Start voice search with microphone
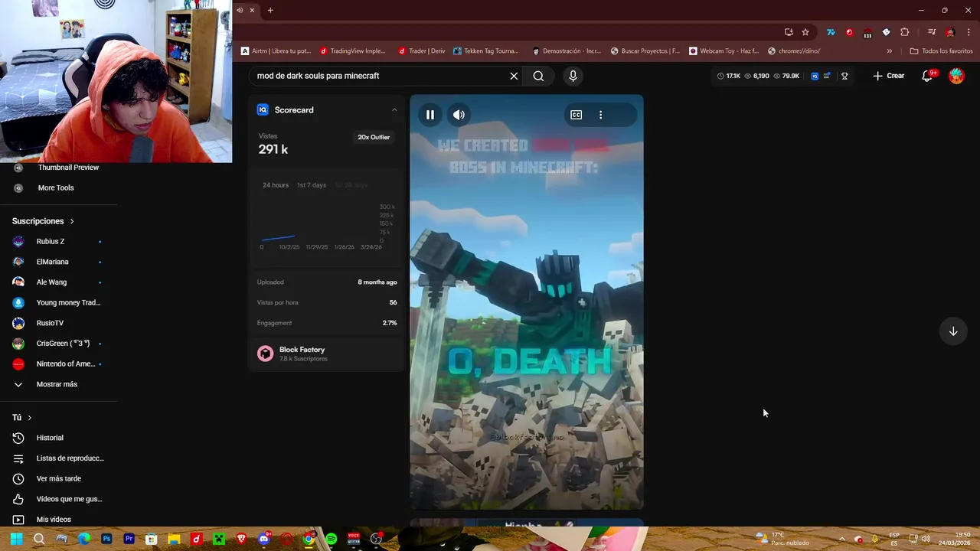 [573, 76]
